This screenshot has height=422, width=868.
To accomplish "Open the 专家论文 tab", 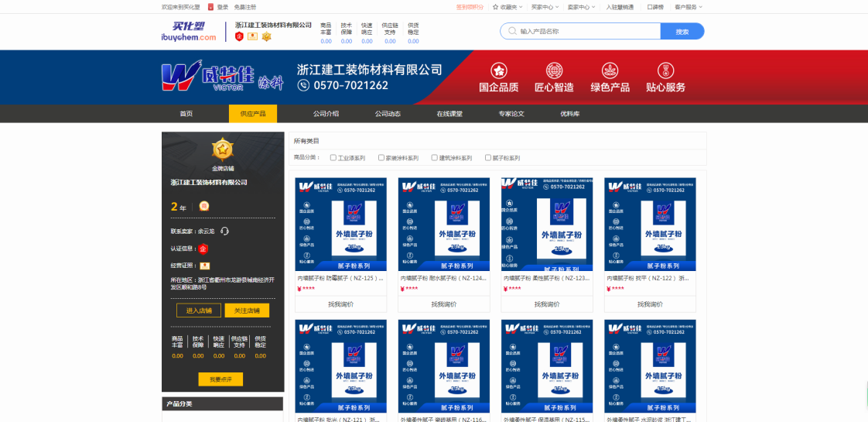I will pos(511,114).
